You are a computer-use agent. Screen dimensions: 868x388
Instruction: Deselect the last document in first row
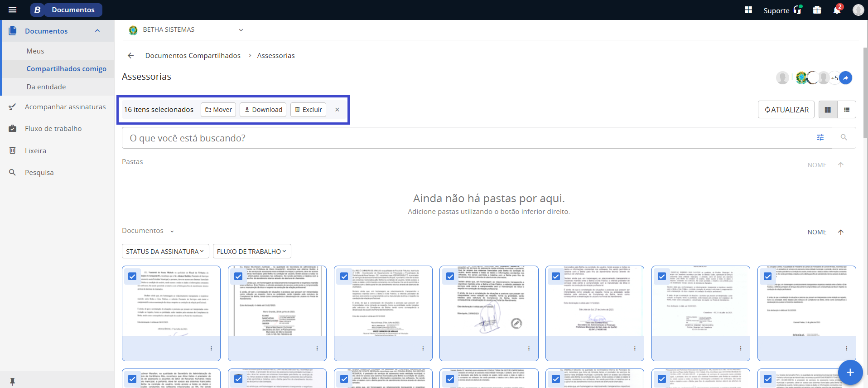point(767,276)
